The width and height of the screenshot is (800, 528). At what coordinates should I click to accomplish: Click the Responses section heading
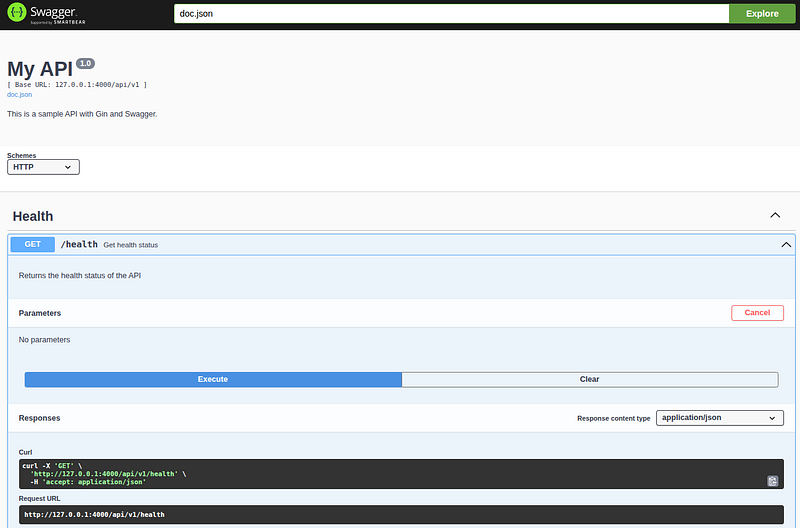tap(39, 418)
